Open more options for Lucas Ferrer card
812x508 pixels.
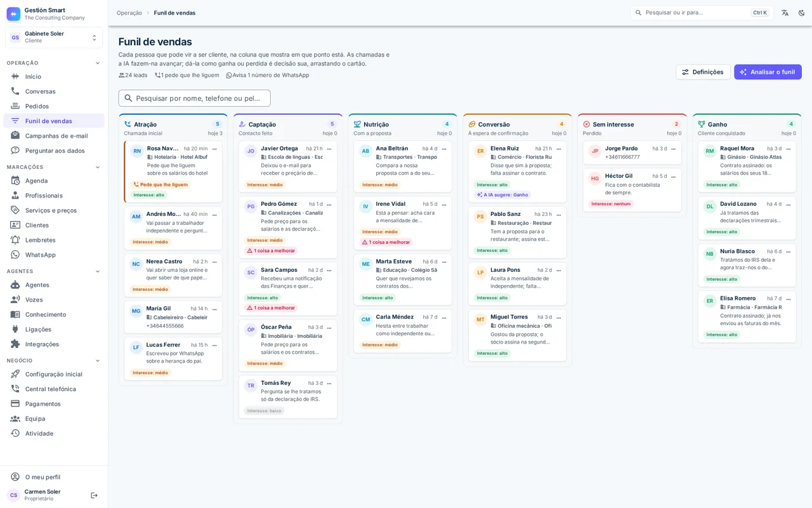click(x=214, y=345)
